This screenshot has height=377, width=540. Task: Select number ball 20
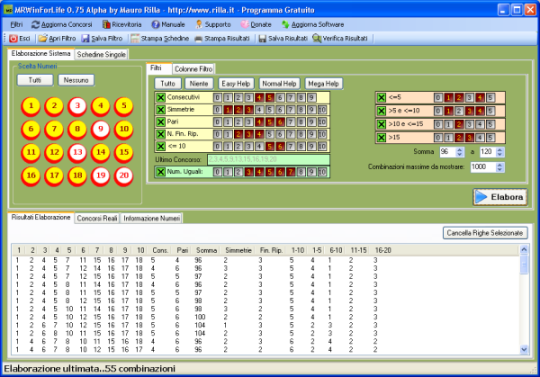click(124, 176)
